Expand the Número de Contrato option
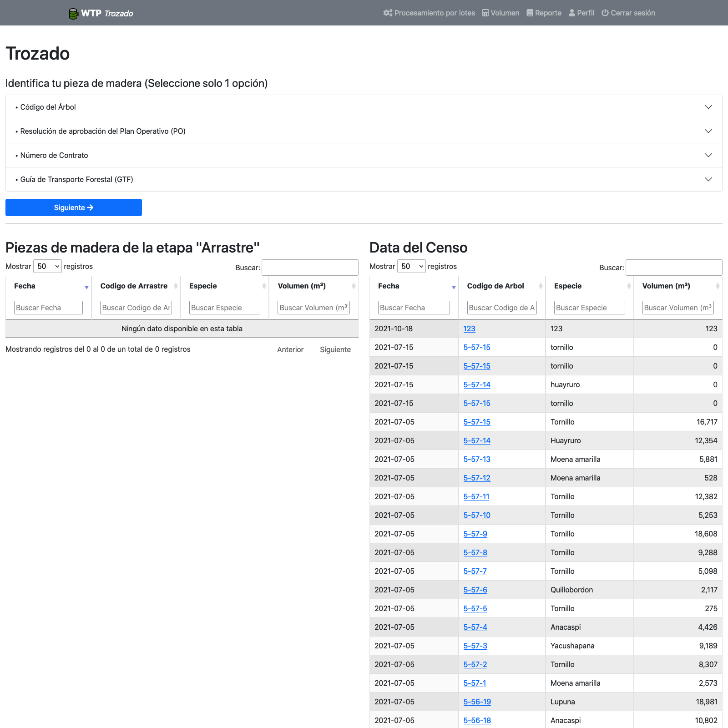Viewport: 728px width, 728px height. click(x=364, y=155)
